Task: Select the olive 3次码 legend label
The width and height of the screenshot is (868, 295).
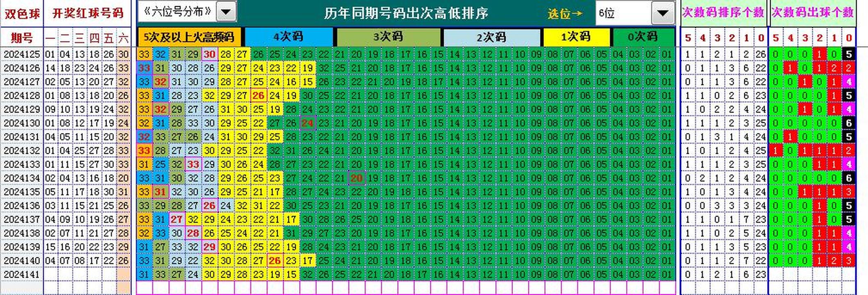Action: click(x=388, y=37)
